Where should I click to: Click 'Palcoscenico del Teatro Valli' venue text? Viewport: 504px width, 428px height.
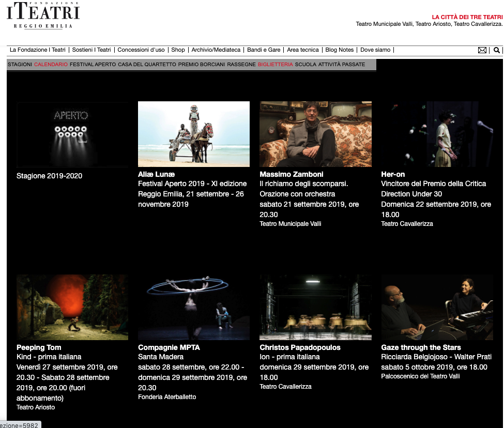pyautogui.click(x=420, y=376)
